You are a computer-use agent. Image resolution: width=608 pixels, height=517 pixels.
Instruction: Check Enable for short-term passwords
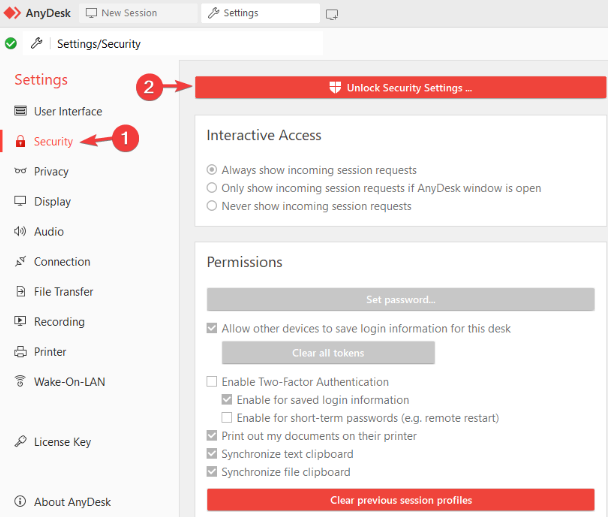(x=227, y=417)
